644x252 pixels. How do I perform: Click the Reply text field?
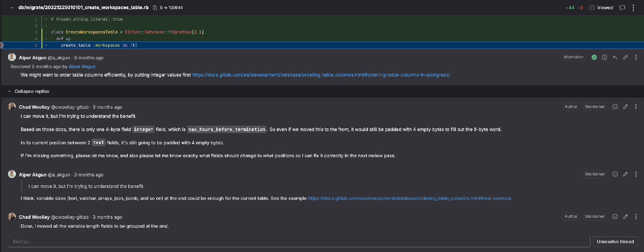click(298, 241)
